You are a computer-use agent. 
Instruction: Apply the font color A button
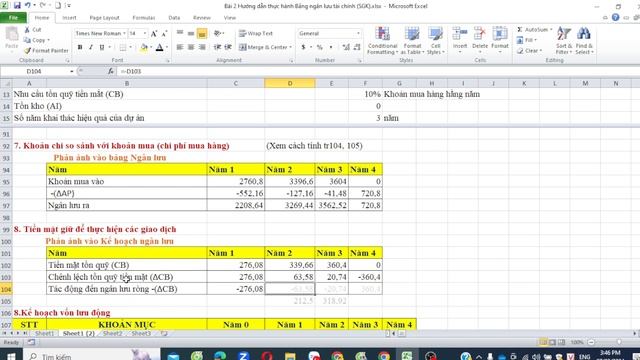tap(160, 48)
